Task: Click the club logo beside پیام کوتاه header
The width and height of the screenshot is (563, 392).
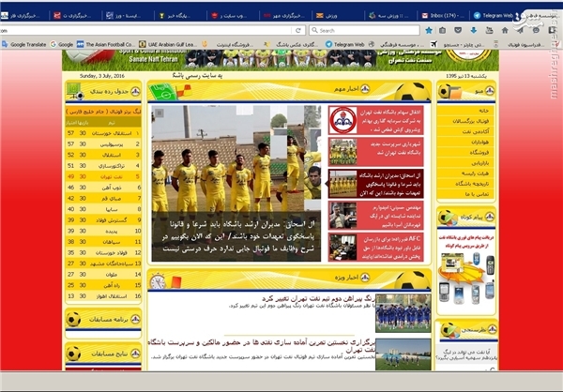Action: point(490,217)
